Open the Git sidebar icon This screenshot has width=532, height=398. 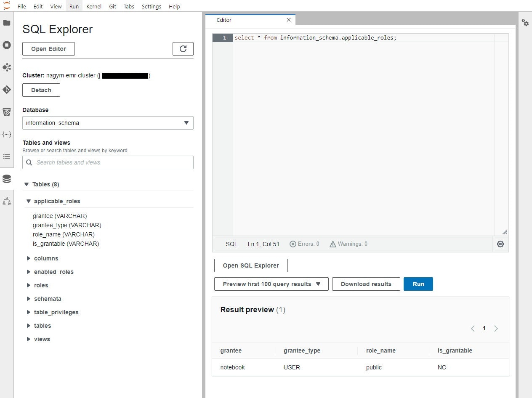point(7,90)
